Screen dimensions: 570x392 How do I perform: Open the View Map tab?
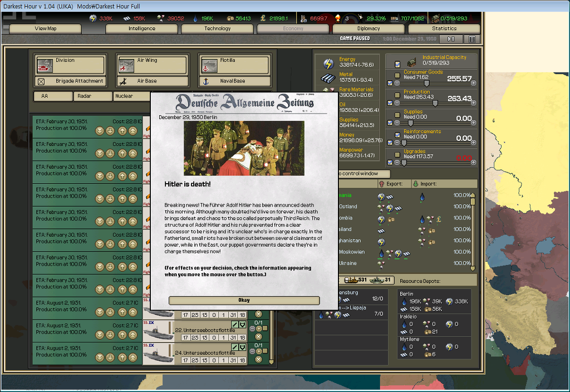click(46, 28)
